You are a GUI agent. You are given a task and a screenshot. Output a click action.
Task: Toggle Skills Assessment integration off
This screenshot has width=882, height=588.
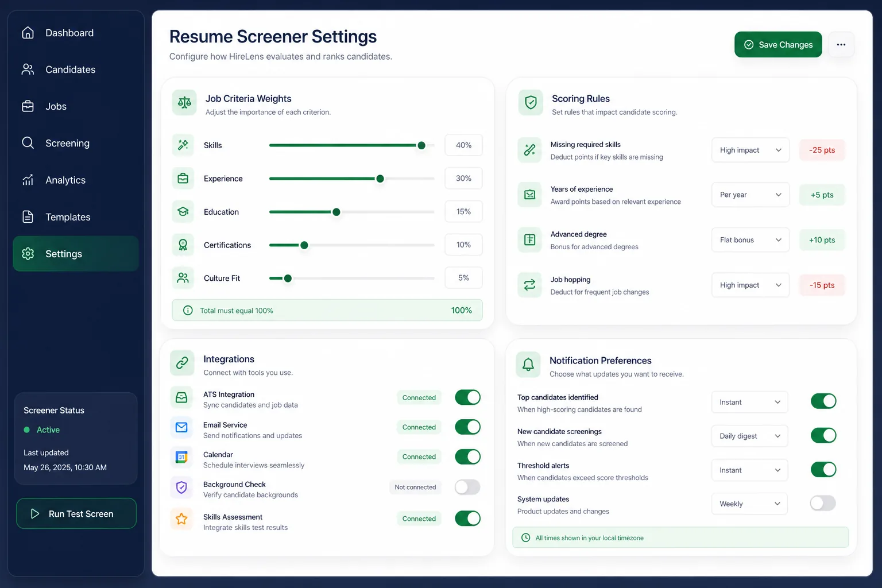[x=468, y=519]
